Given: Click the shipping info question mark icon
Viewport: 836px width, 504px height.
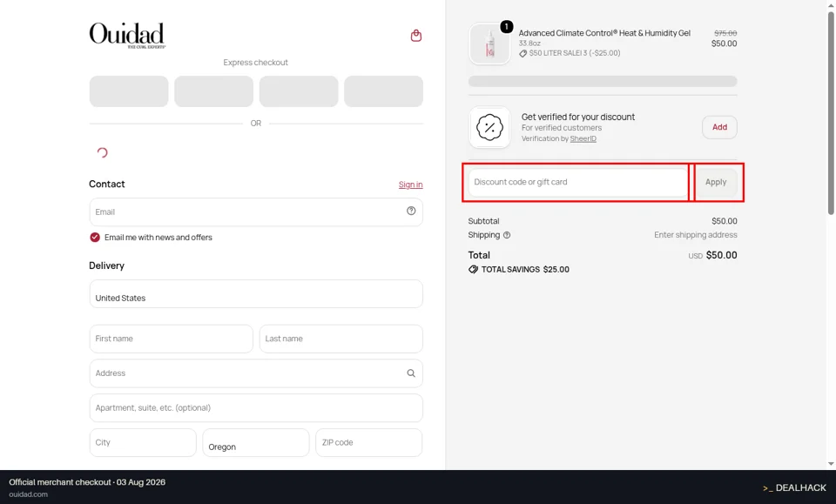Looking at the screenshot, I should click(507, 235).
